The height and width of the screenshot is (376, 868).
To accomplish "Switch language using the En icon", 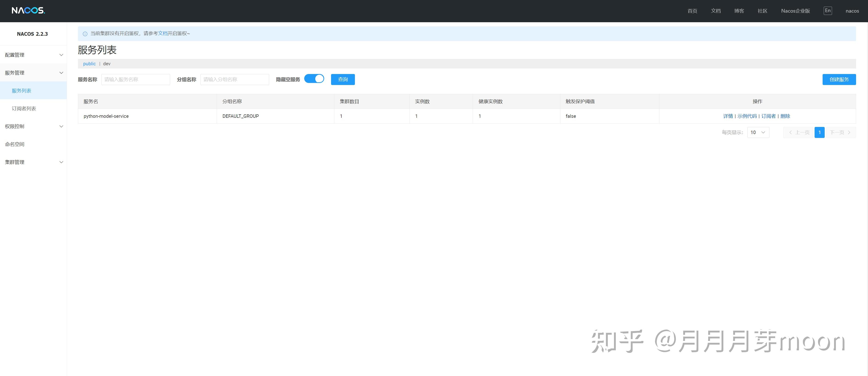I will pyautogui.click(x=828, y=11).
